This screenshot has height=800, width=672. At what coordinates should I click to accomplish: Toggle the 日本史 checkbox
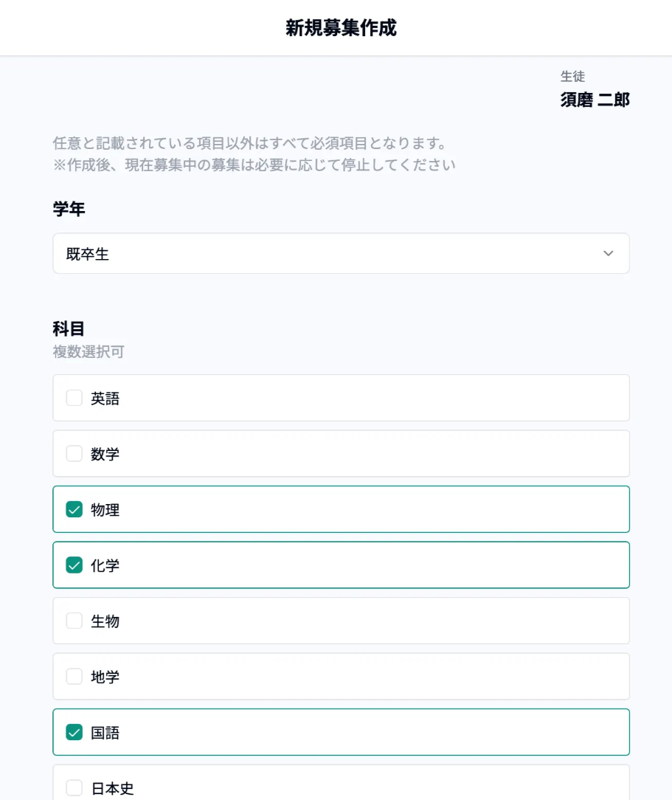[x=75, y=788]
